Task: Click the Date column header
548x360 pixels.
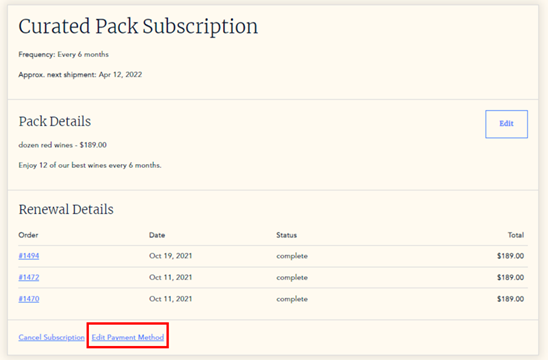Action: (157, 235)
